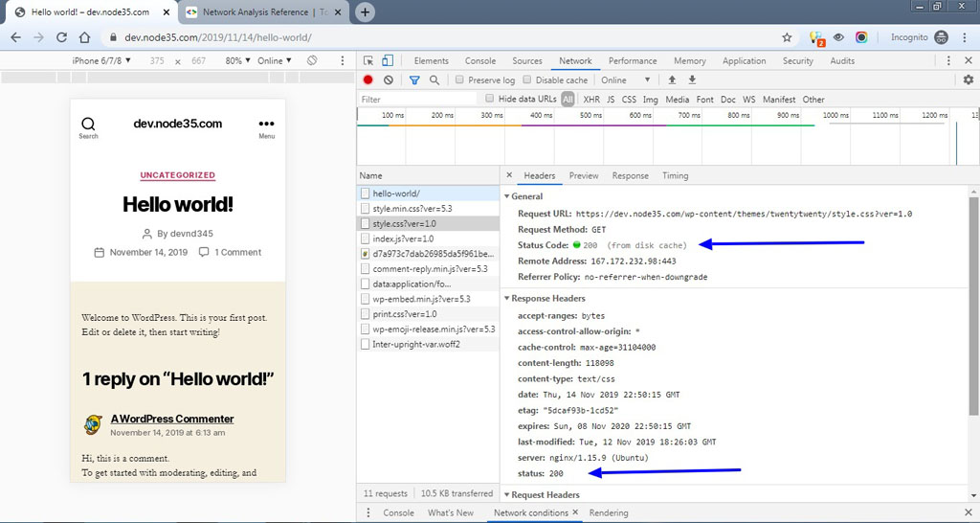
Task: Open the Application panel tab
Action: coord(744,60)
